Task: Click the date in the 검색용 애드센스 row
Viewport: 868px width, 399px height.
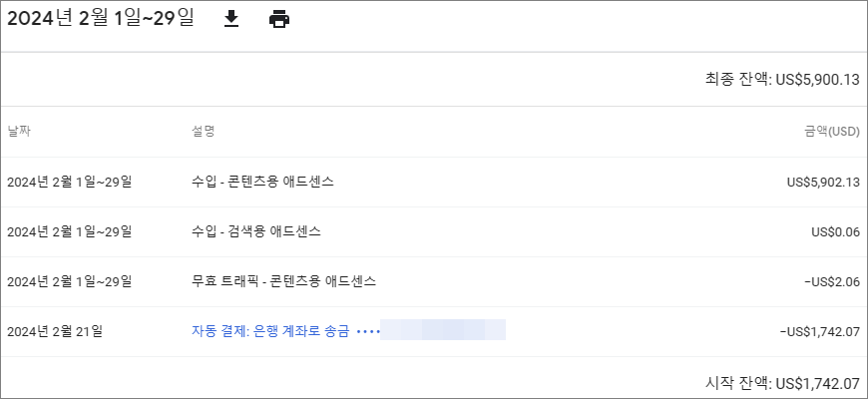Action: pos(70,231)
